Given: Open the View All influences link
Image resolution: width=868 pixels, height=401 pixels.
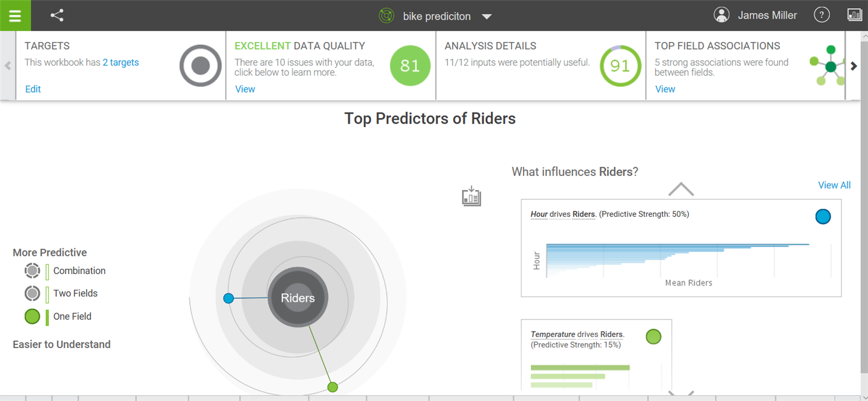Looking at the screenshot, I should click(834, 185).
